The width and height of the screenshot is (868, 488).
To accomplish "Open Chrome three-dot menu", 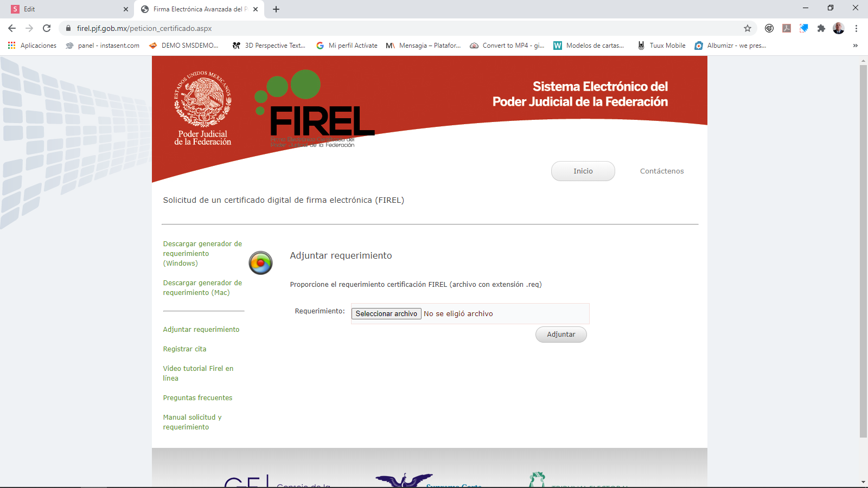I will coord(856,28).
